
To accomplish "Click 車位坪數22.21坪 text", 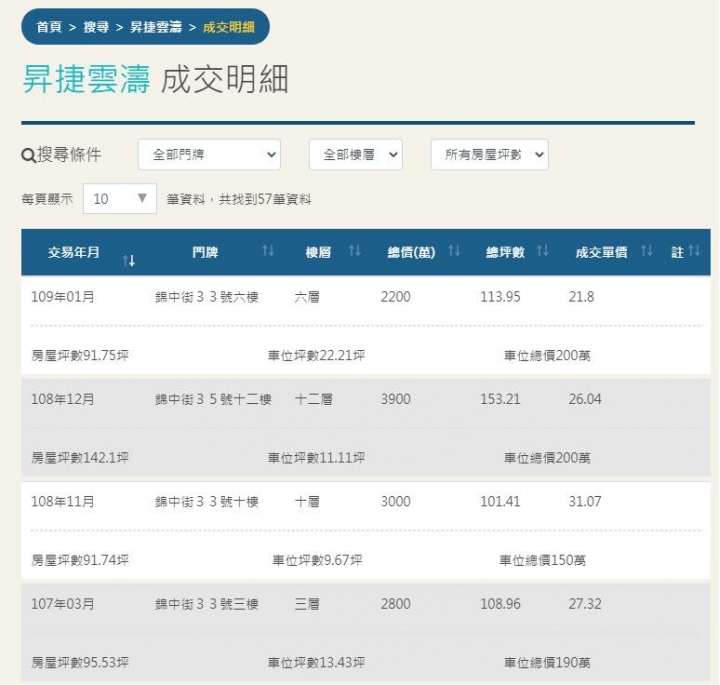I will point(316,355).
